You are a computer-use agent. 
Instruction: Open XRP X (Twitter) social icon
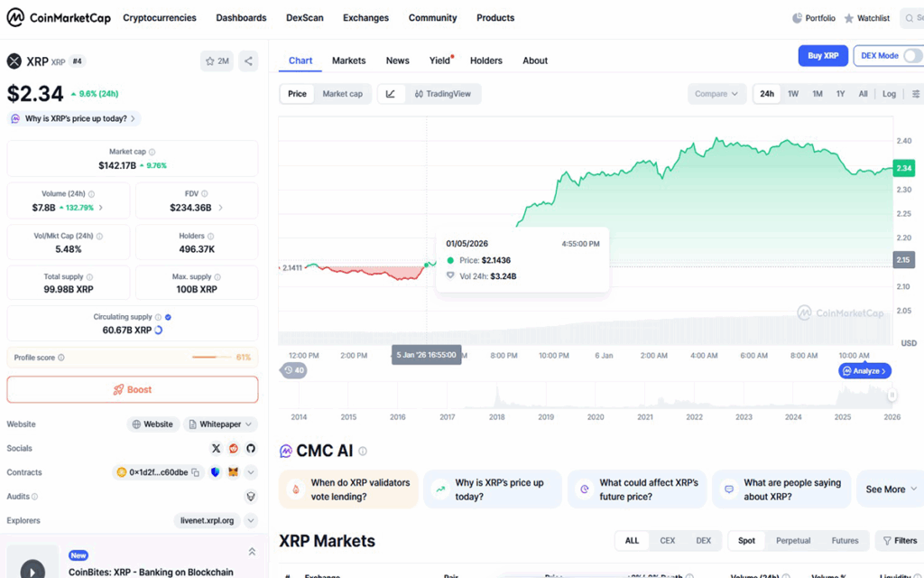(217, 448)
